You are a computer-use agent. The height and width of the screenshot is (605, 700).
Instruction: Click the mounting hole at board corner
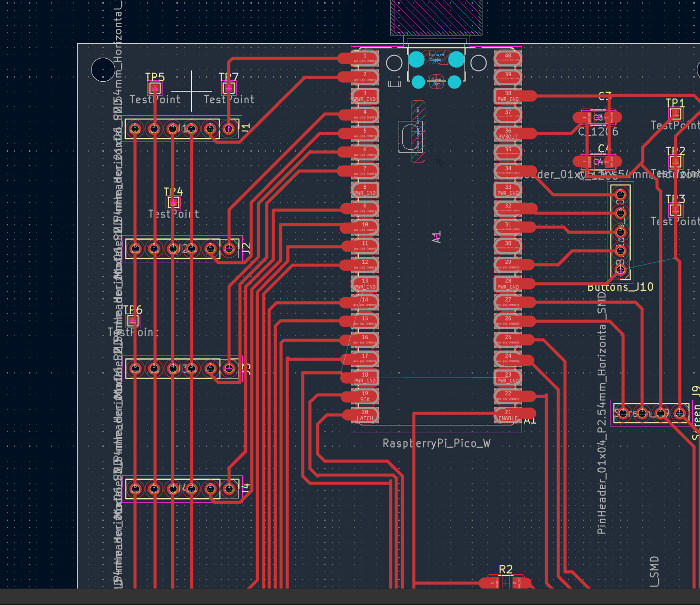point(103,69)
